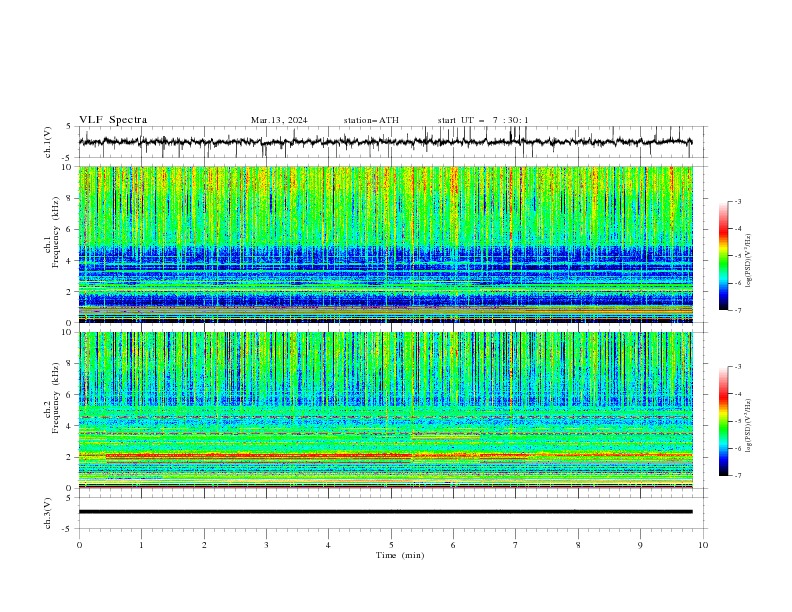Viewport: 792px width, 612px height.
Task: Select the "start UT = 7 :30: 1" text
Action: (483, 120)
